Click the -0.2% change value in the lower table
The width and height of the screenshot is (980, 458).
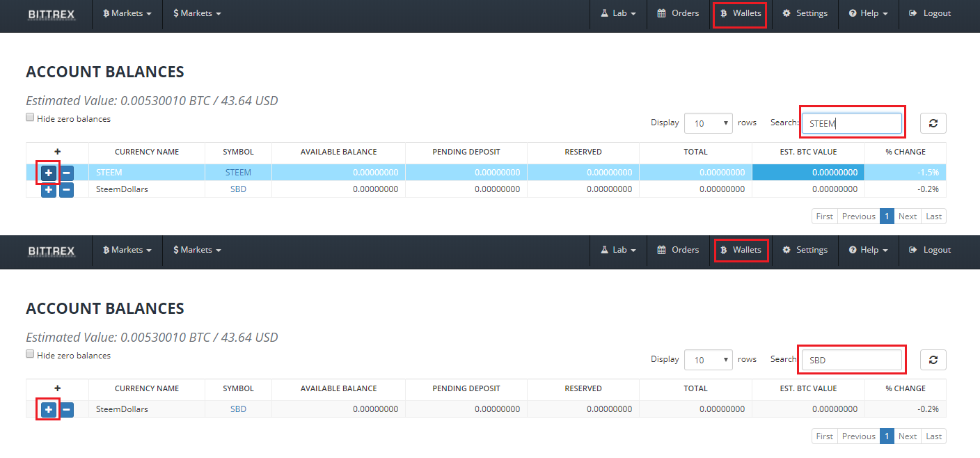tap(928, 409)
